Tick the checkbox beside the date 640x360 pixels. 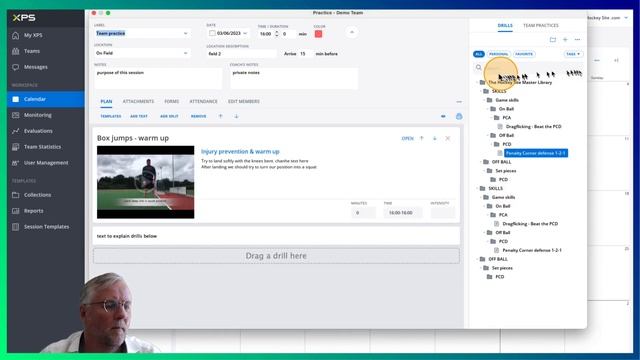(x=212, y=33)
